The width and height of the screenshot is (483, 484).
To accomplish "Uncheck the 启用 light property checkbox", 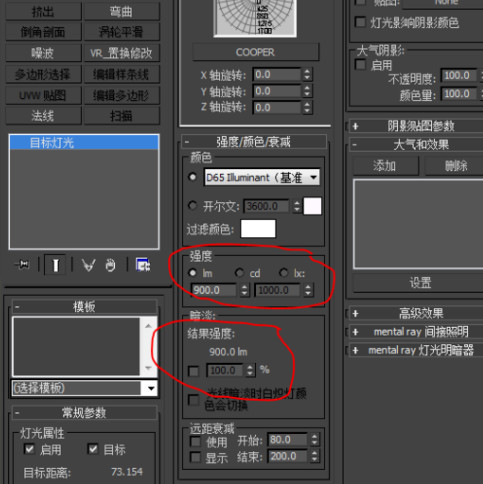I will [x=30, y=449].
